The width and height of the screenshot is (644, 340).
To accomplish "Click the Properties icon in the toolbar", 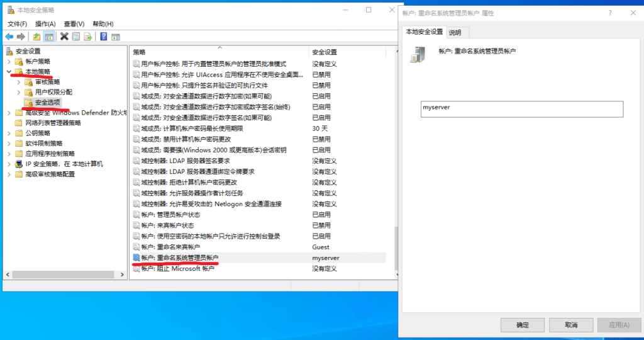I will 76,37.
